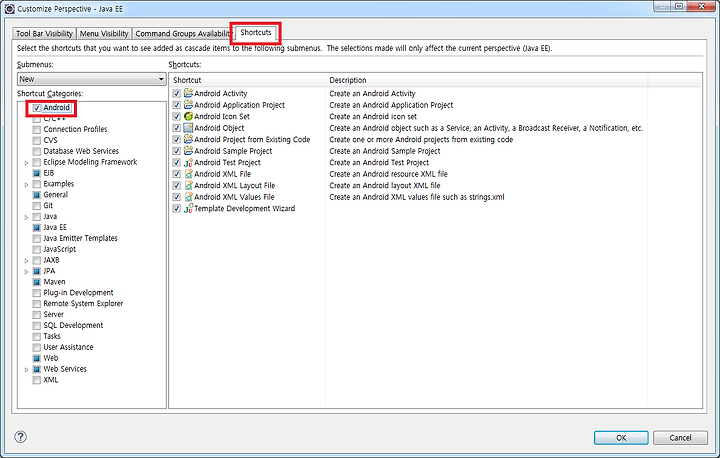Expand the Web Services tree node

[26, 369]
